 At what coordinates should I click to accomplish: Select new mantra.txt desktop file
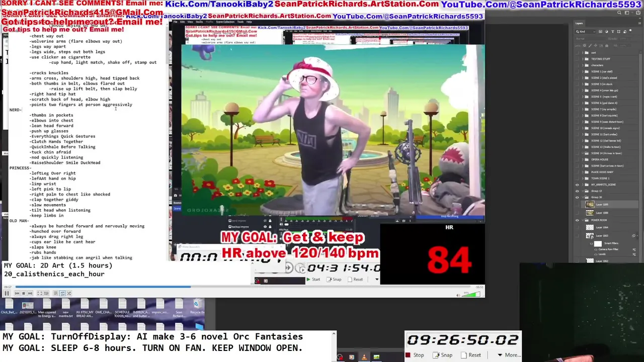66,308
